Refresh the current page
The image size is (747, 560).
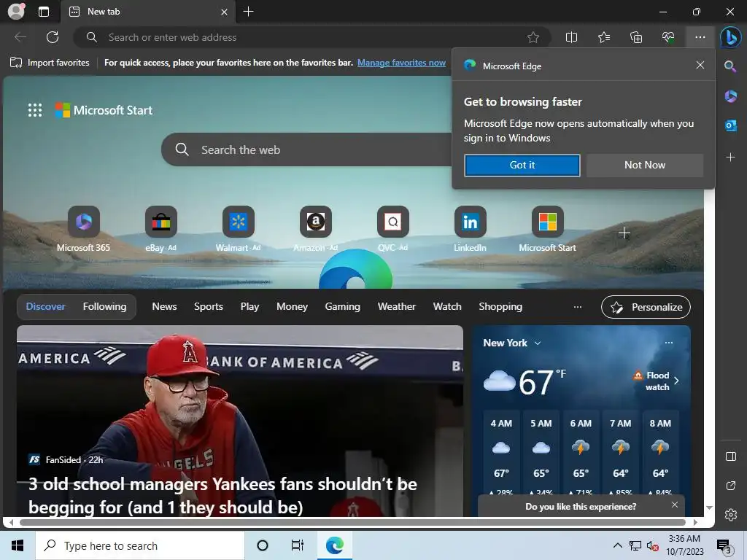(53, 37)
